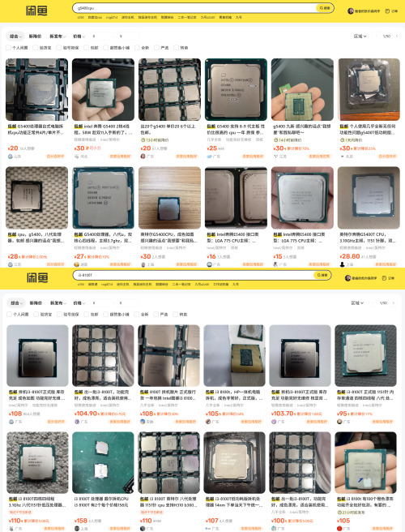The image size is (405, 532).
Task: Click the 迷你主机 suggestion under i3-8100T search
Action: click(x=122, y=285)
